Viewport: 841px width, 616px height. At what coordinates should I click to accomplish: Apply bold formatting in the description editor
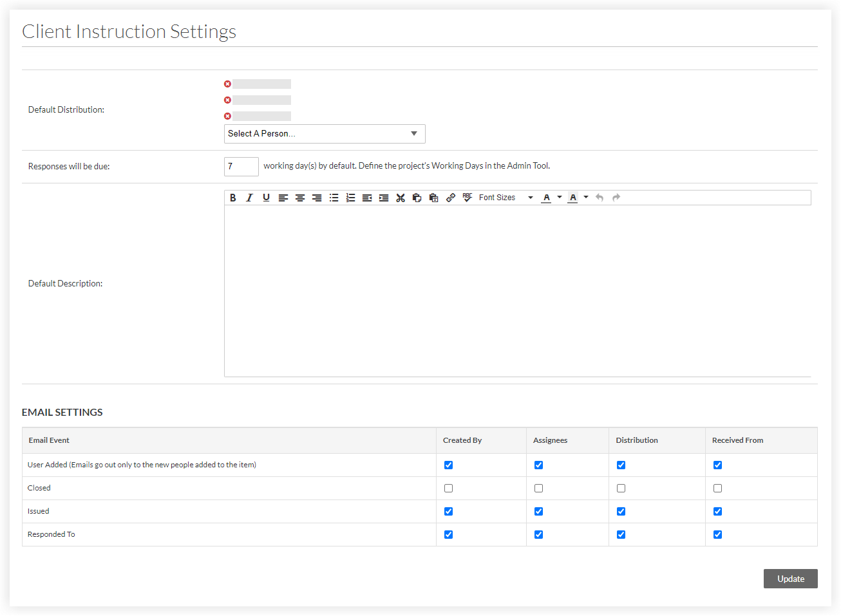coord(232,198)
